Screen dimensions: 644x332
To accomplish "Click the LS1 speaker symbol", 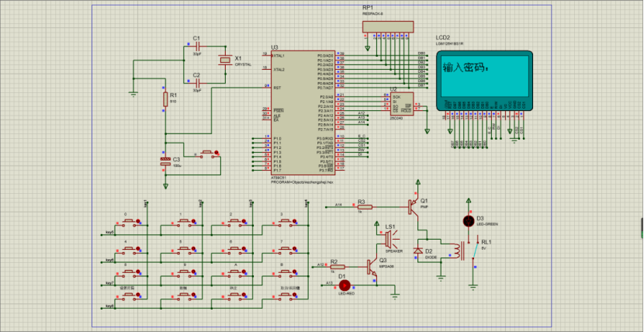I will [389, 235].
